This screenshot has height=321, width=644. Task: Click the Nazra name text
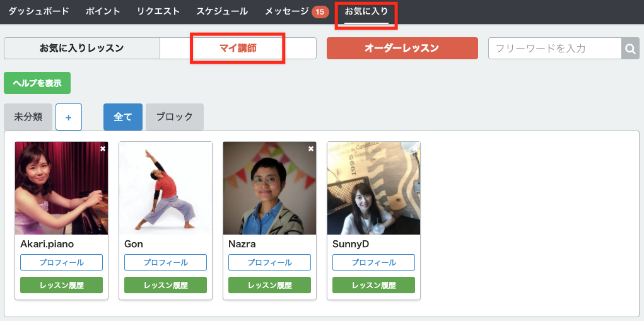(242, 244)
